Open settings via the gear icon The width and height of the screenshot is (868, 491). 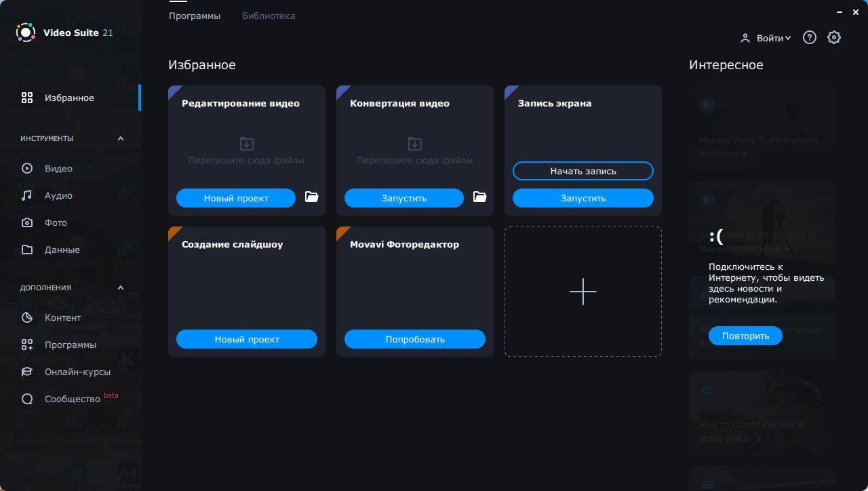[x=834, y=38]
